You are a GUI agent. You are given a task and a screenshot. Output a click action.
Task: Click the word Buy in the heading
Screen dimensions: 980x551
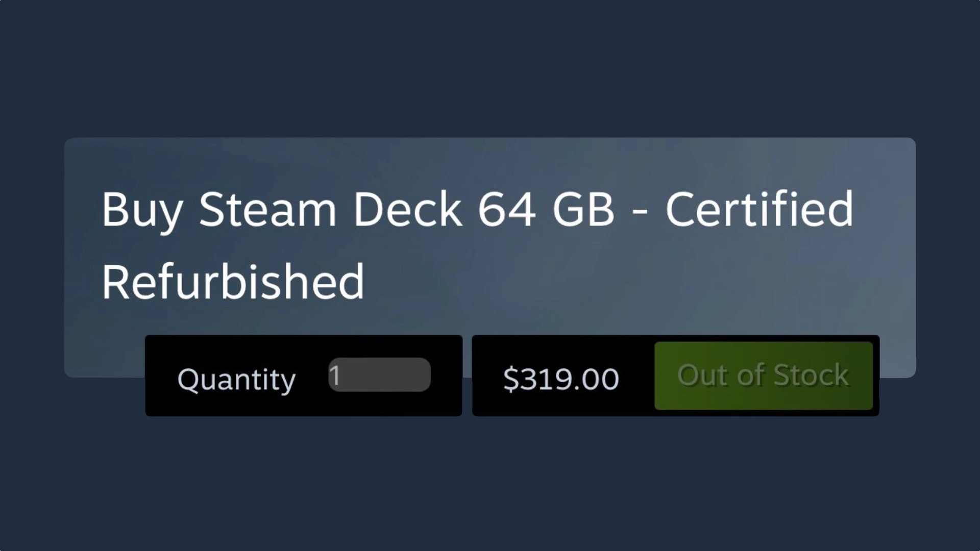pyautogui.click(x=142, y=210)
